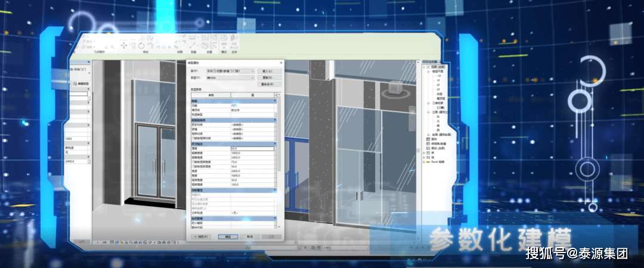Click the Move tool in the Modify ribbon
Image resolution: width=644 pixels, height=268 pixels.
(x=123, y=45)
